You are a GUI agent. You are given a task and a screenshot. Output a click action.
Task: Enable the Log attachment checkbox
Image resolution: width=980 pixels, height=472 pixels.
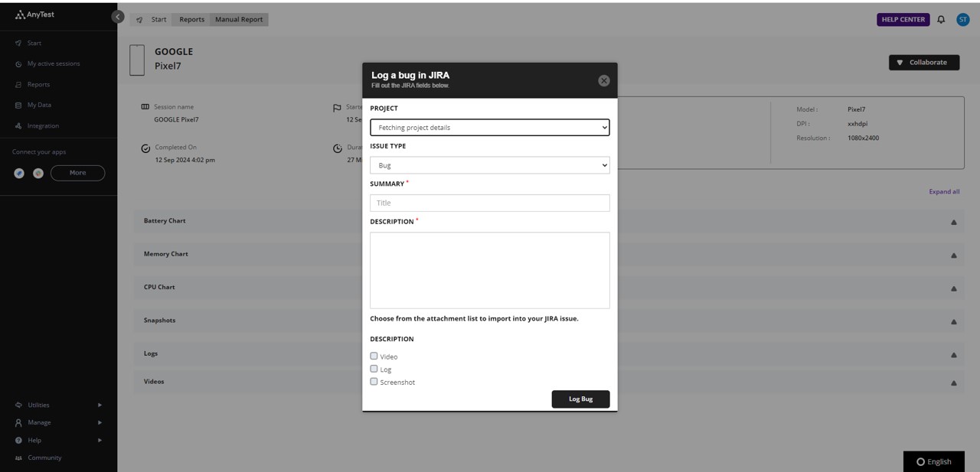[374, 369]
